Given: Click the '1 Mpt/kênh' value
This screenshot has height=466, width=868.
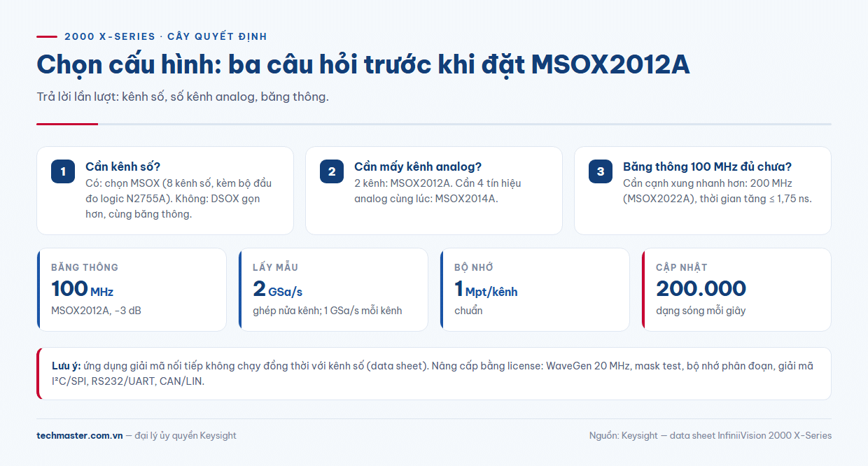Looking at the screenshot, I should (x=486, y=288).
